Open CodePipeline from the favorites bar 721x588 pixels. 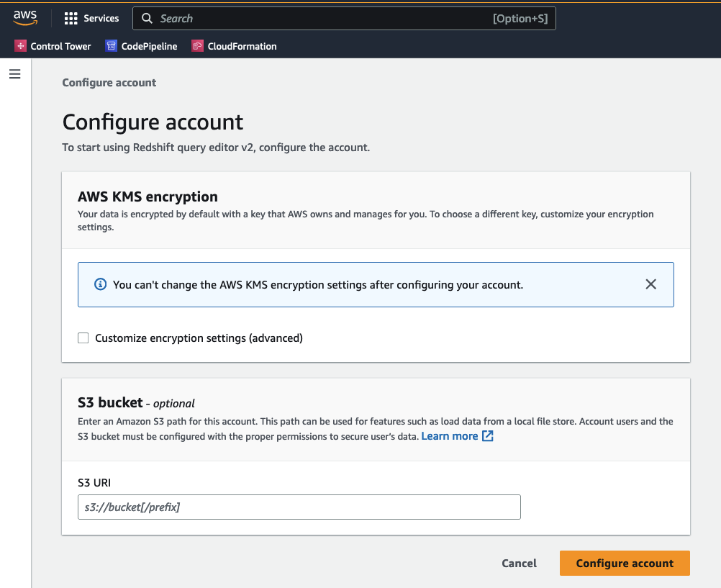pyautogui.click(x=149, y=45)
